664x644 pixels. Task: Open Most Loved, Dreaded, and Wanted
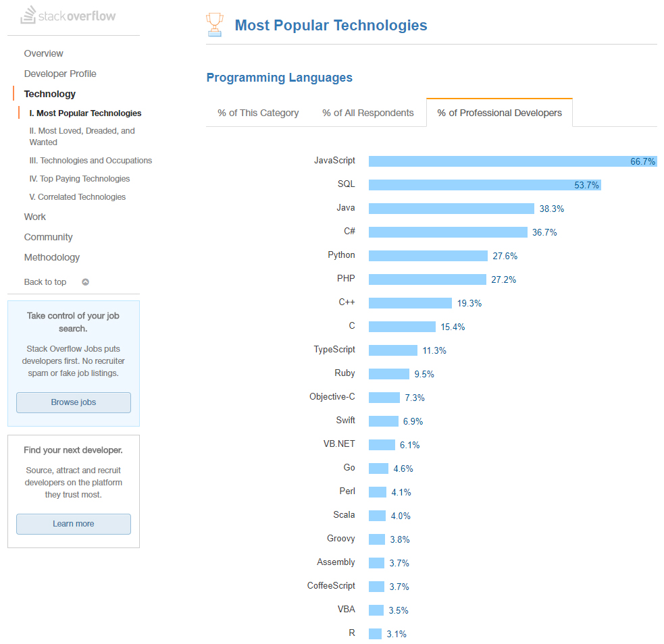82,136
